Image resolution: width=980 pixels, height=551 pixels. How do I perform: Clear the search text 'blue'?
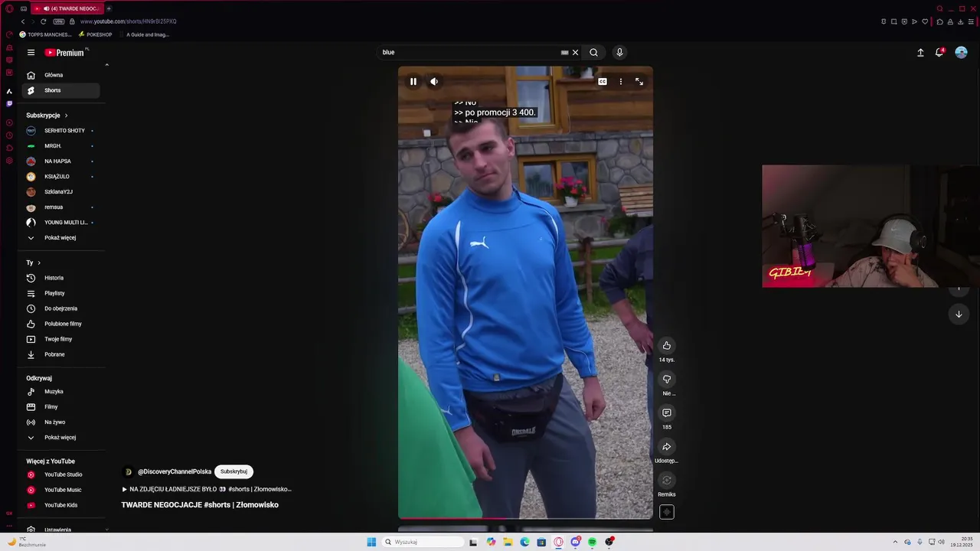(576, 53)
